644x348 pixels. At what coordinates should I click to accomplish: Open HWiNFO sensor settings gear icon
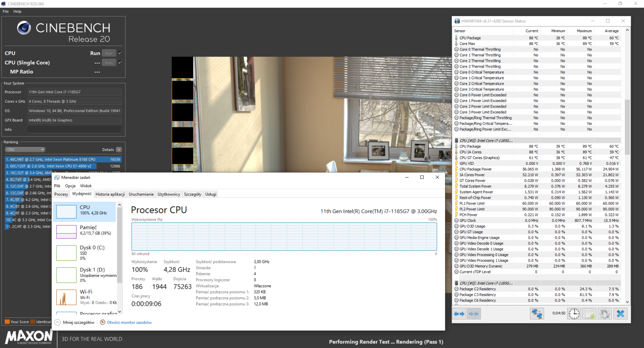605,313
